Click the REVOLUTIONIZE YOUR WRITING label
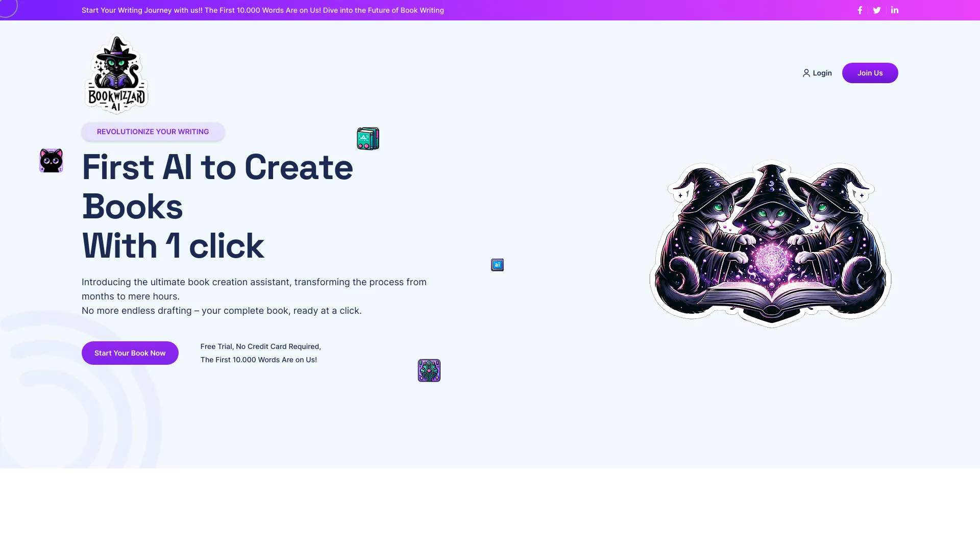Image resolution: width=980 pixels, height=551 pixels. [153, 131]
